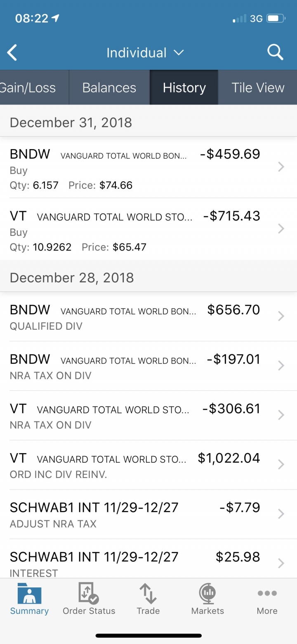Screen dimensions: 297x644
Task: Tap the battery icon in status bar
Action: (276, 19)
